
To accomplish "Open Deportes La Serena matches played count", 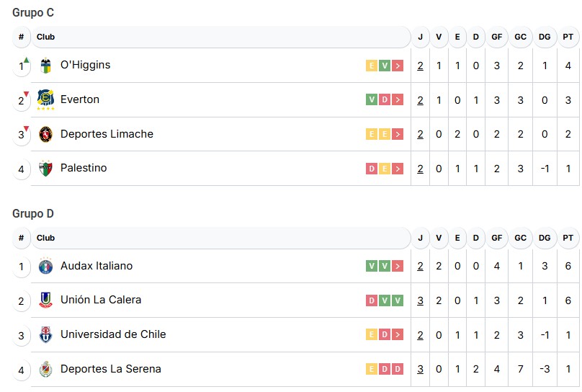I will tap(421, 369).
